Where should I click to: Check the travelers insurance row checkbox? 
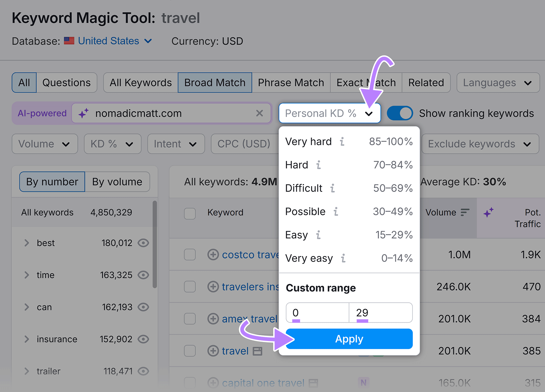click(190, 287)
